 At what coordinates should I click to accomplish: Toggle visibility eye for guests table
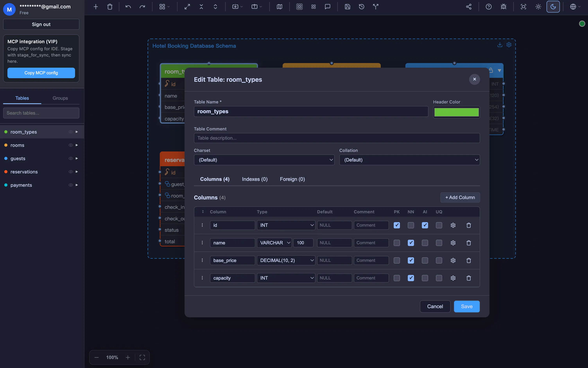(x=71, y=158)
